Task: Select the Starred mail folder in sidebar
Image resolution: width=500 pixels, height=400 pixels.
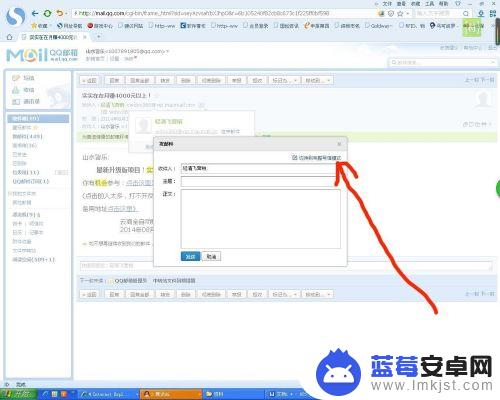Action: pyautogui.click(x=25, y=128)
